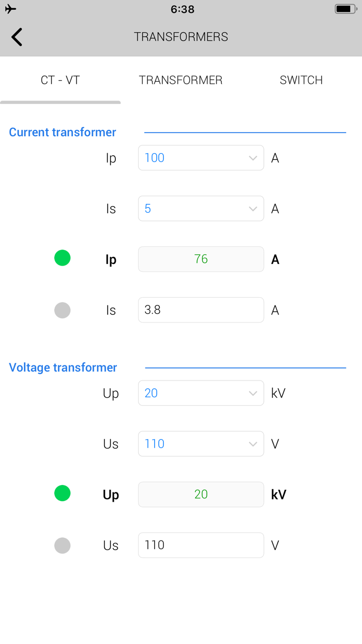The width and height of the screenshot is (362, 644).
Task: Click the Ip value field showing 76
Action: [x=201, y=259]
